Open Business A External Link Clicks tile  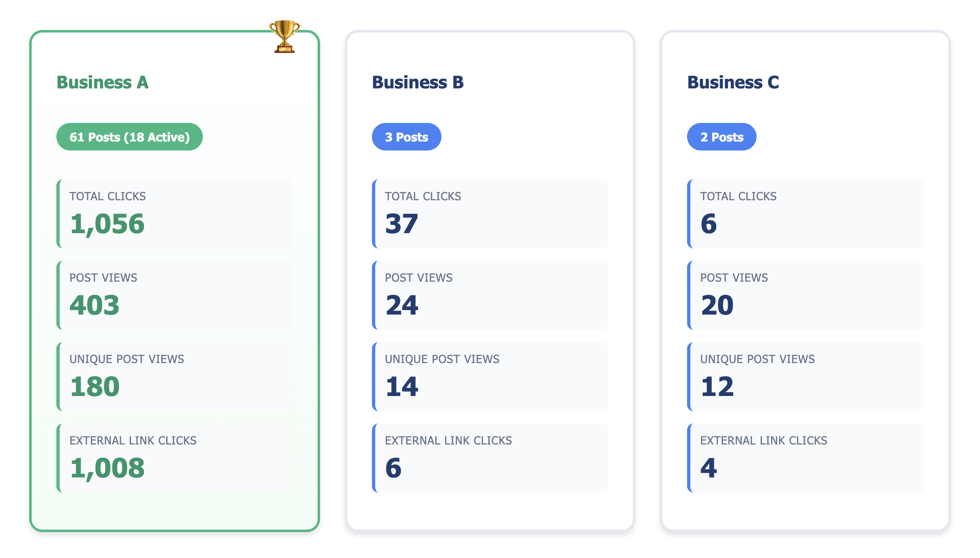tap(175, 458)
